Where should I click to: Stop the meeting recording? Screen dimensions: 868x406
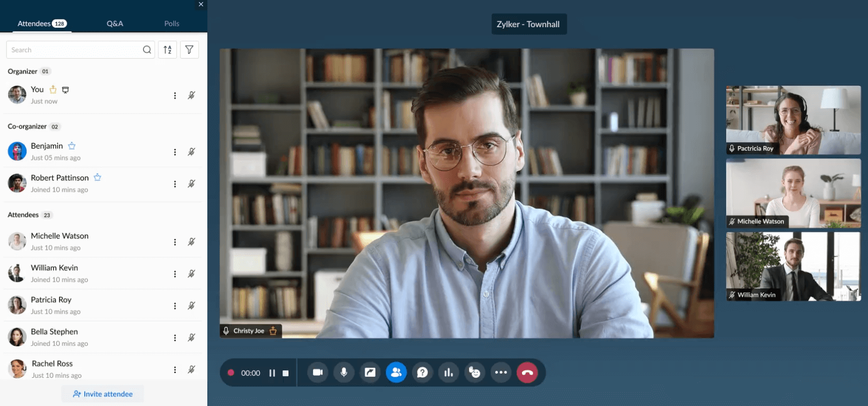286,373
